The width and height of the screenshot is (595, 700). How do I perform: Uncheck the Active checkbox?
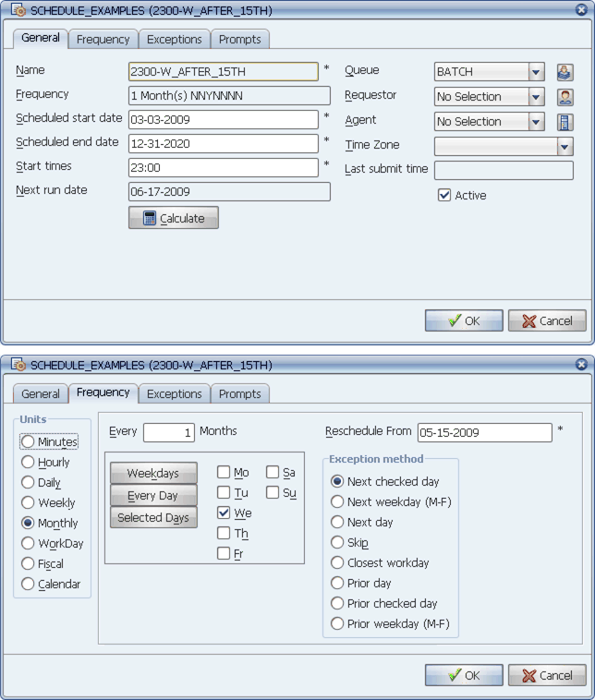pos(444,195)
